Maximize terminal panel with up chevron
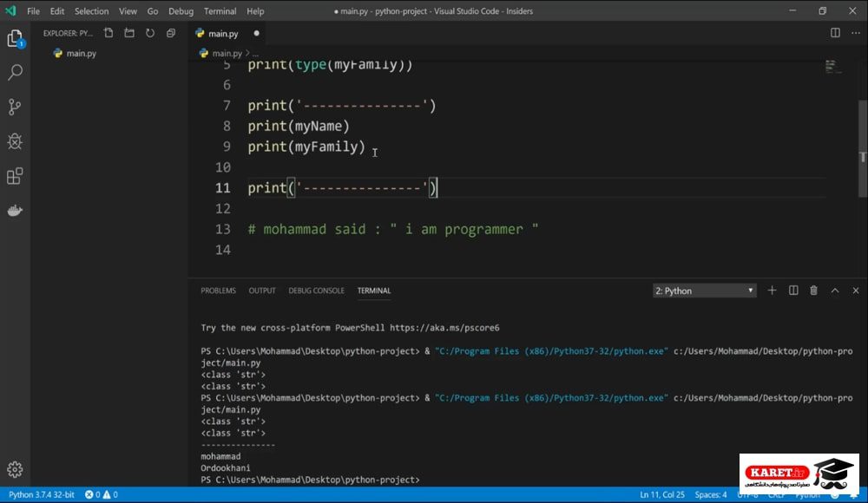This screenshot has height=503, width=868. coord(835,291)
